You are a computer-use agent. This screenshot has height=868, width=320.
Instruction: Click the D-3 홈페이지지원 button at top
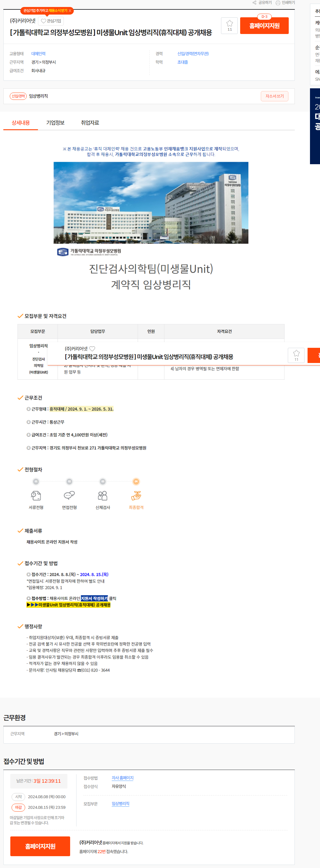pyautogui.click(x=264, y=25)
